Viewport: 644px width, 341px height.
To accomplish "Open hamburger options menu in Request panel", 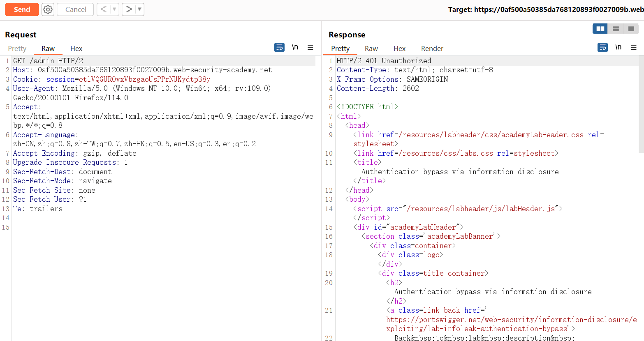I will point(310,48).
